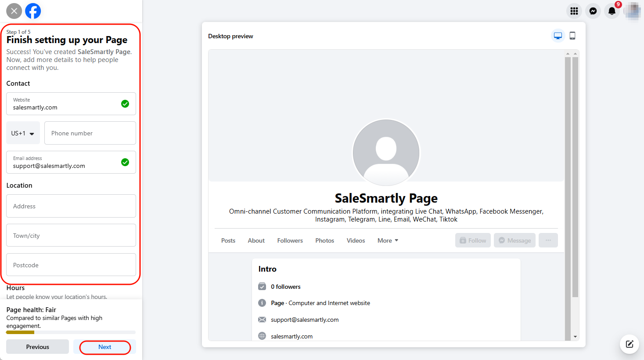Click the Phone number field
The height and width of the screenshot is (360, 644).
click(90, 133)
